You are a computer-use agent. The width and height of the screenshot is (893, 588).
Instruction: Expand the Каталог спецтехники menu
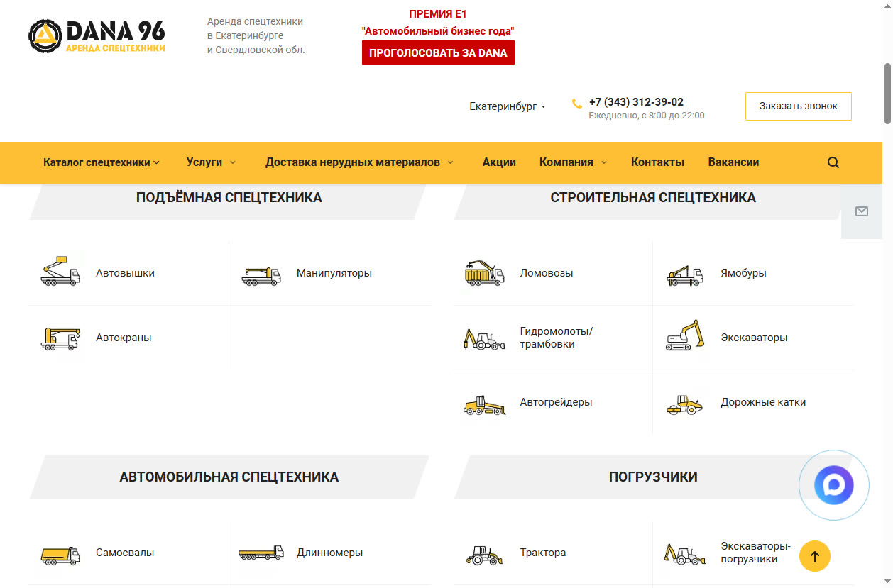(x=102, y=162)
